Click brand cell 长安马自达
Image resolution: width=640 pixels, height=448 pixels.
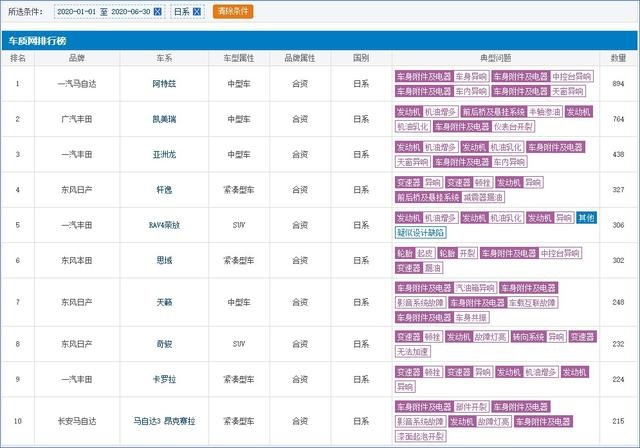77,421
